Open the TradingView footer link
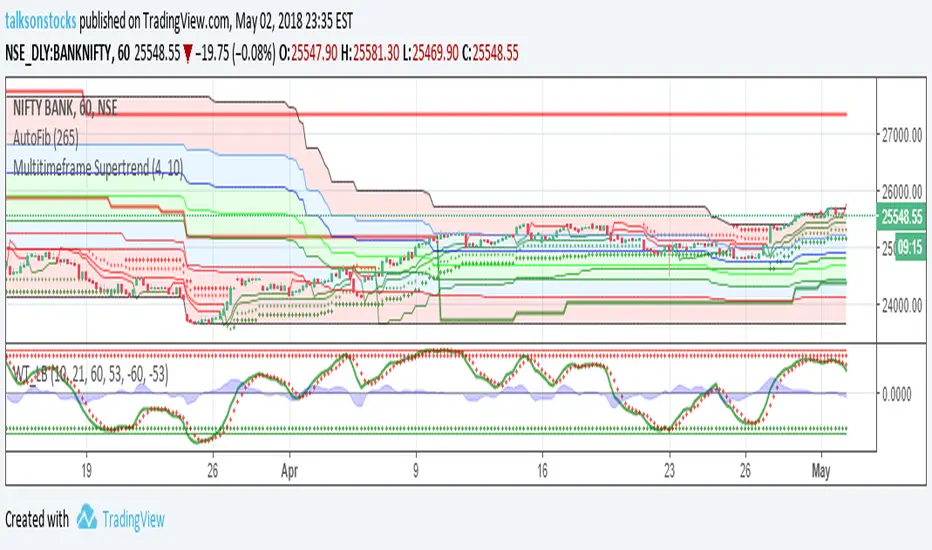 133,520
